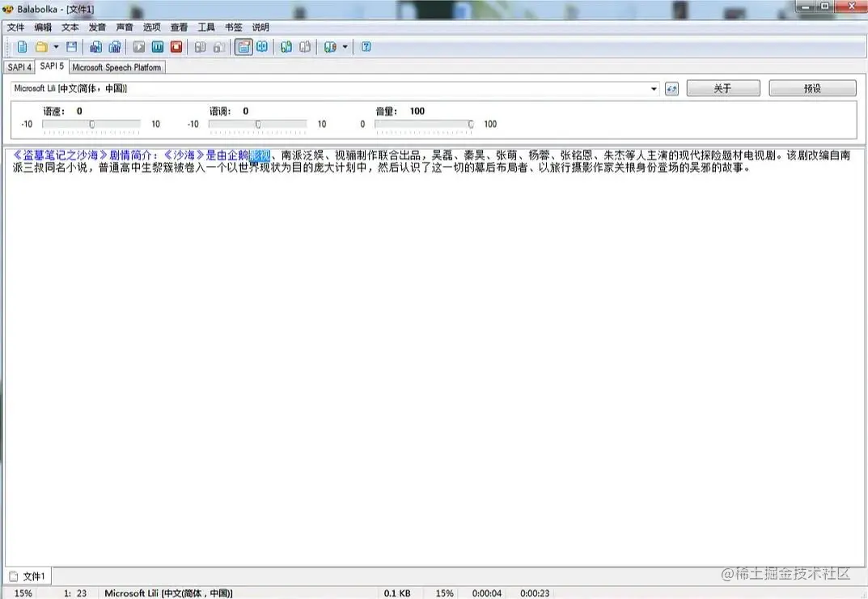Image resolution: width=868 pixels, height=599 pixels.
Task: Click the elapsed time 0:00:04 in status bar
Action: [487, 593]
